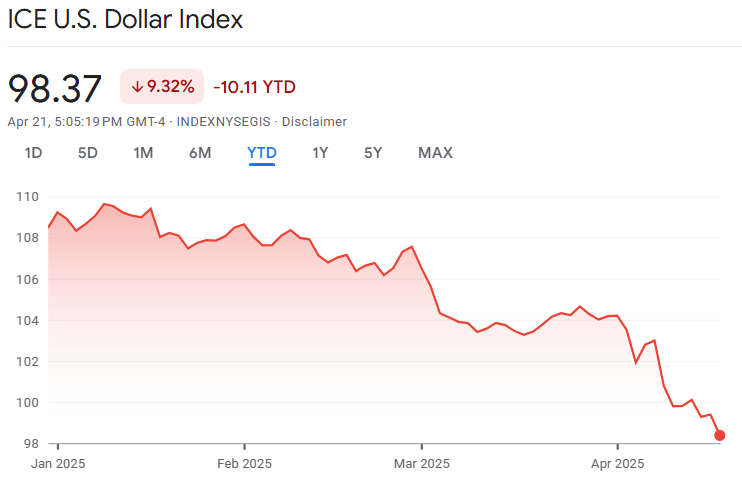The height and width of the screenshot is (481, 742).
Task: Show the MAX history range
Action: (x=435, y=153)
